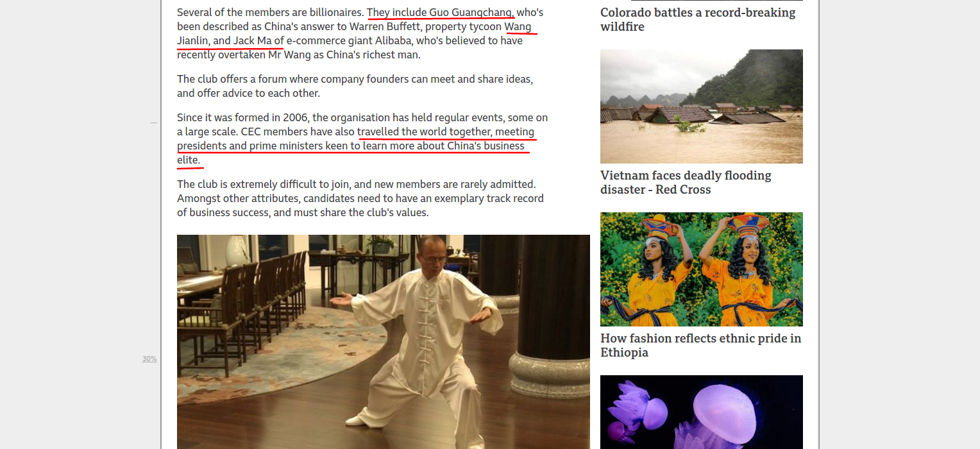Click the underlined word "elite."
Viewport: 980px width, 449px height.
[189, 160]
